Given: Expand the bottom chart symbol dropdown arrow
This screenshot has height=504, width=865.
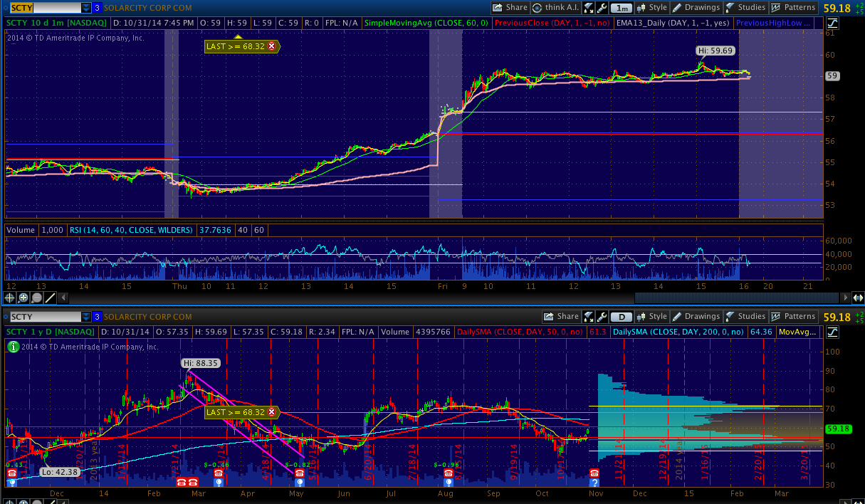Looking at the screenshot, I should [x=86, y=317].
